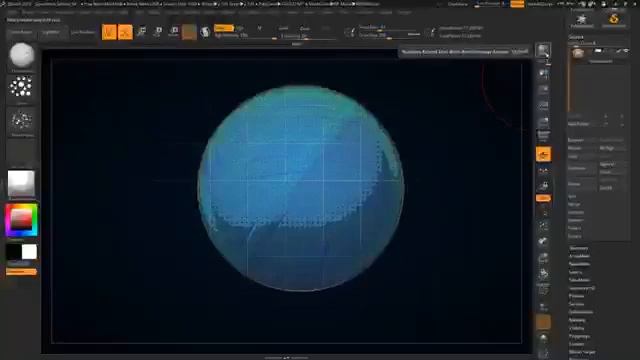Adjust the Draw Size slider

pyautogui.click(x=389, y=36)
